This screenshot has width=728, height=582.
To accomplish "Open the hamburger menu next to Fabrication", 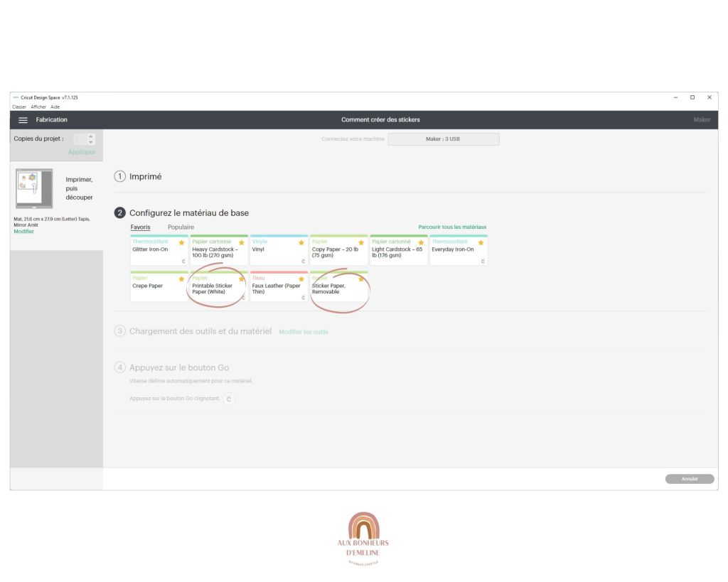I will click(x=23, y=120).
